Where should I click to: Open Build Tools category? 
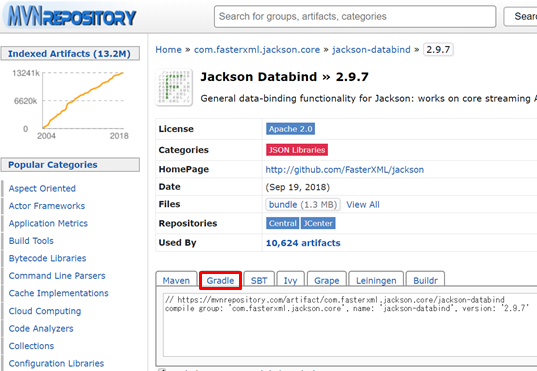pyautogui.click(x=31, y=241)
